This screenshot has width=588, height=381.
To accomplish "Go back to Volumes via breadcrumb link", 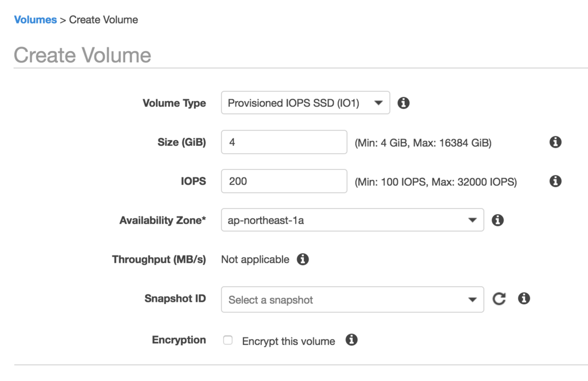I will [35, 20].
